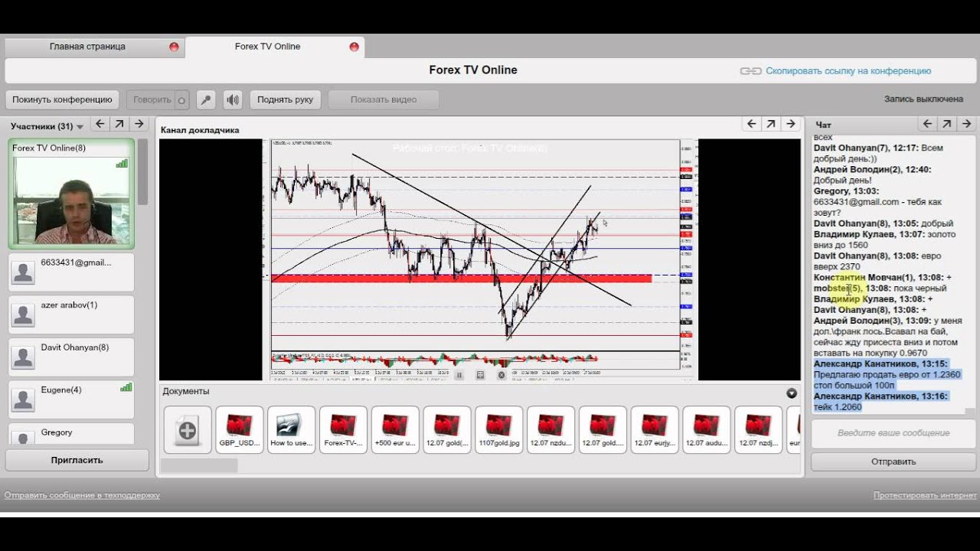The height and width of the screenshot is (551, 980).
Task: Close the Главная страница tab with red dot
Action: (174, 47)
